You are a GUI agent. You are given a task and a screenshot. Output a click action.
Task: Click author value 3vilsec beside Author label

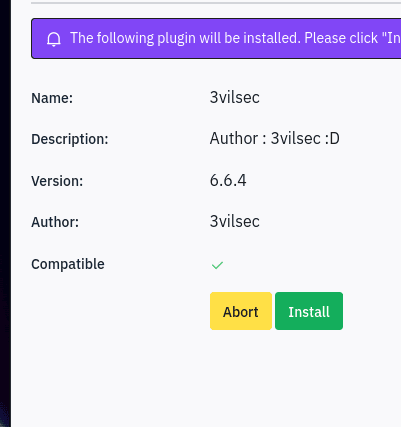tap(235, 221)
